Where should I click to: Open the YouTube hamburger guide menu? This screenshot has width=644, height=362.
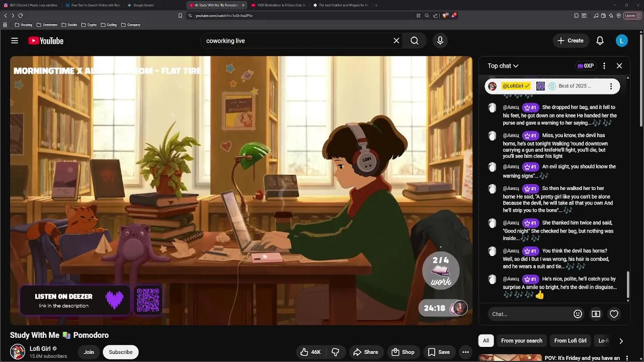(x=15, y=41)
